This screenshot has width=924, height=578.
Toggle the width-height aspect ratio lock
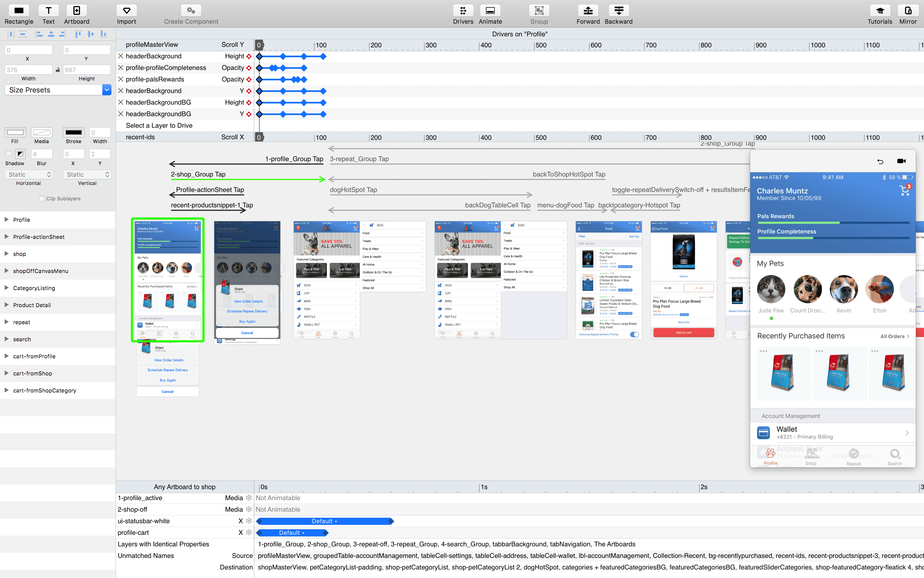58,70
